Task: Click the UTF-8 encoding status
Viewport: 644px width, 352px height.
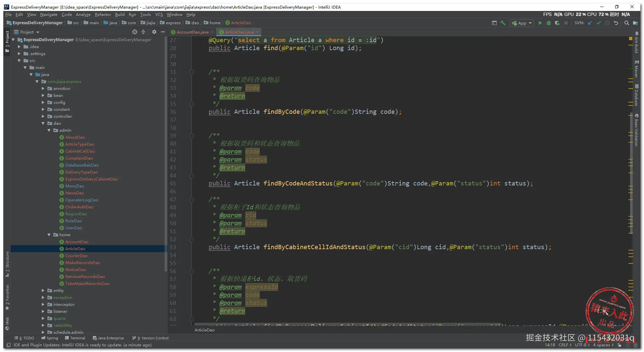Action: click(x=582, y=345)
